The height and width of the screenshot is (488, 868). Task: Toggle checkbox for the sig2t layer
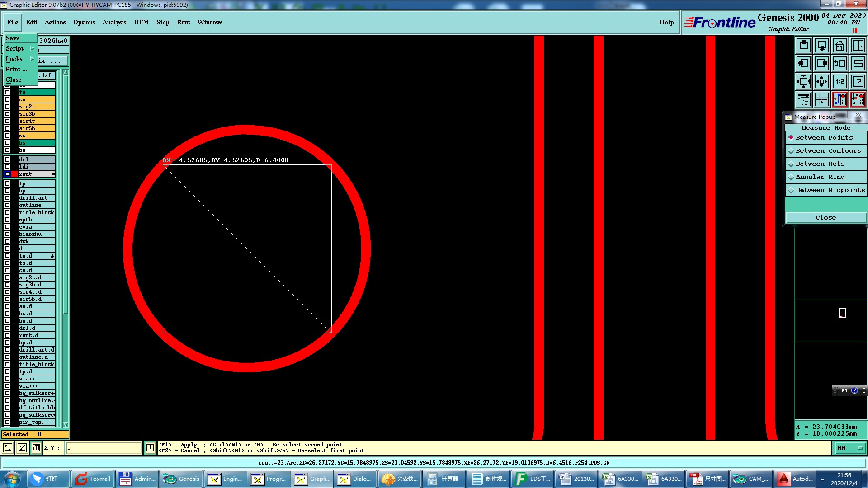pos(7,107)
